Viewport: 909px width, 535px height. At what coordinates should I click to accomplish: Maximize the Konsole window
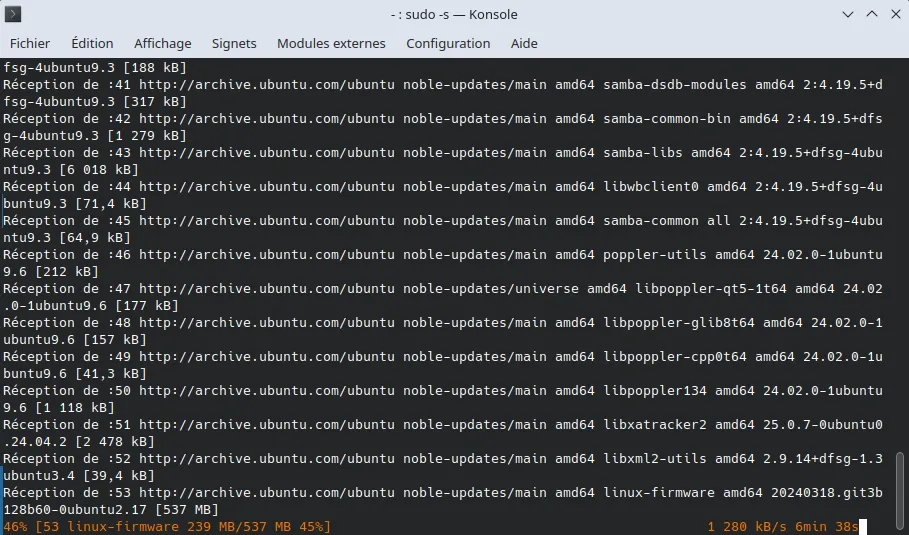(x=871, y=15)
